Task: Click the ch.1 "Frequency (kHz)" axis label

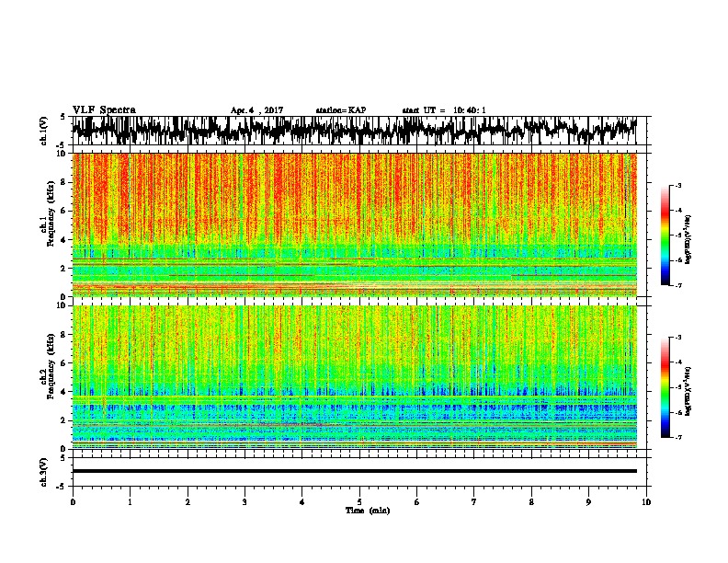Action: 51,213
